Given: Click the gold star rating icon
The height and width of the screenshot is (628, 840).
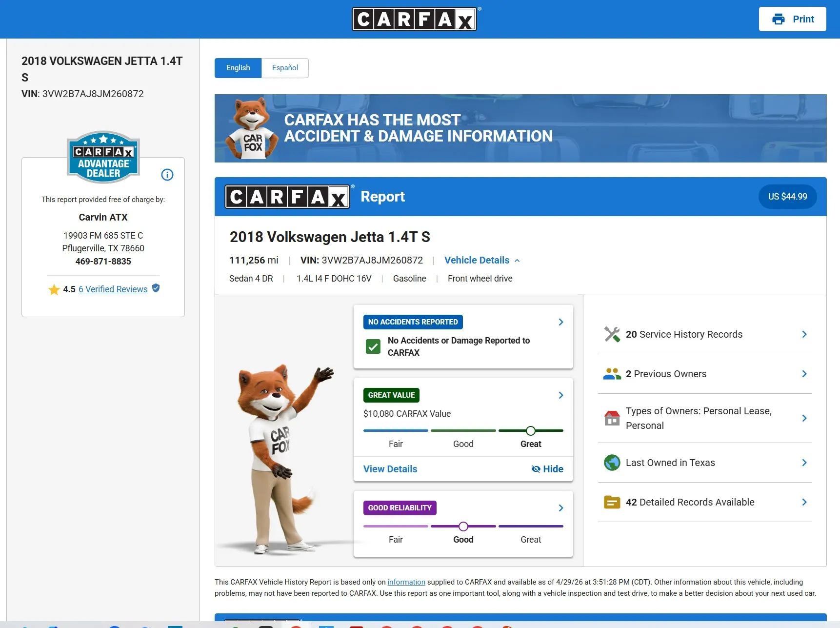Looking at the screenshot, I should pos(54,289).
